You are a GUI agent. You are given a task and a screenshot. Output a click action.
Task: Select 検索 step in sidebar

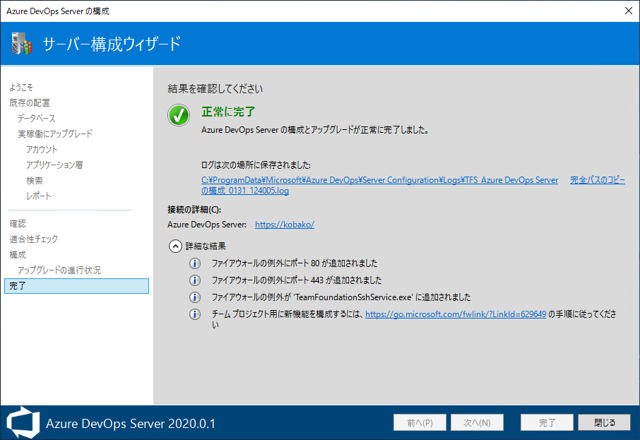(x=34, y=180)
